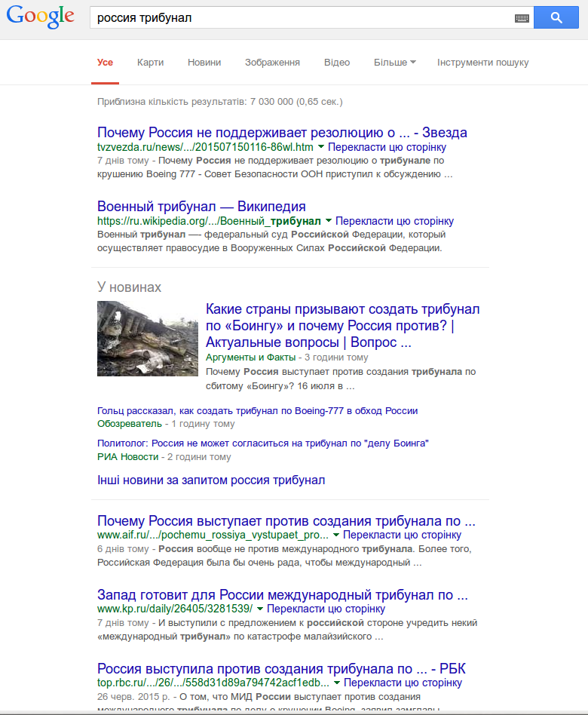Open the 'Зображення' tab
Screen dimensions: 588x715
tap(272, 63)
